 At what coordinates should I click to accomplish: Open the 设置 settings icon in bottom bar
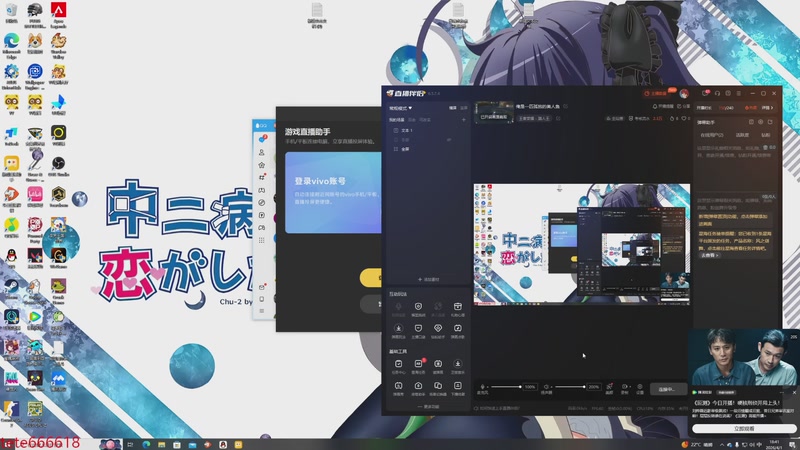tap(640, 389)
